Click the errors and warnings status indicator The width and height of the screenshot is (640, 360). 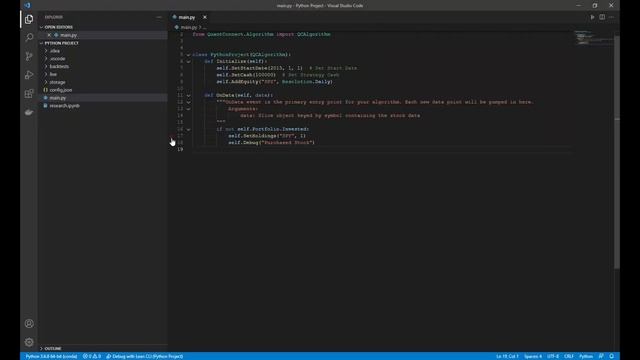92,356
